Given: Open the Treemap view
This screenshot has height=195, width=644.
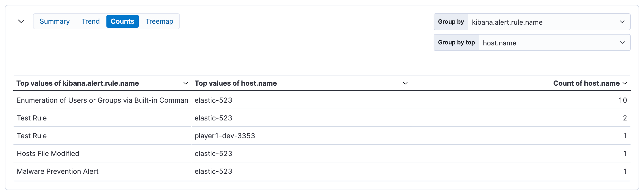Looking at the screenshot, I should click(x=159, y=21).
